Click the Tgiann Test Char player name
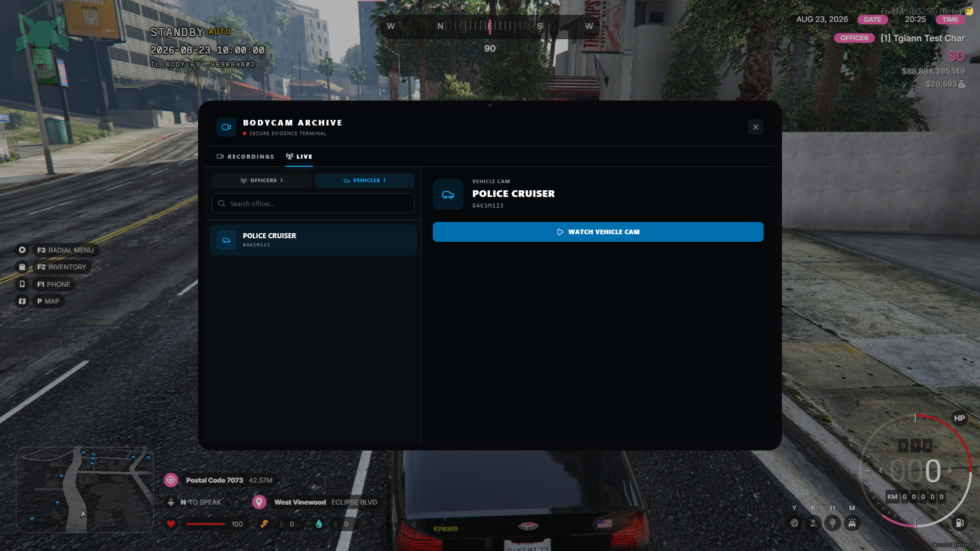 coord(923,38)
